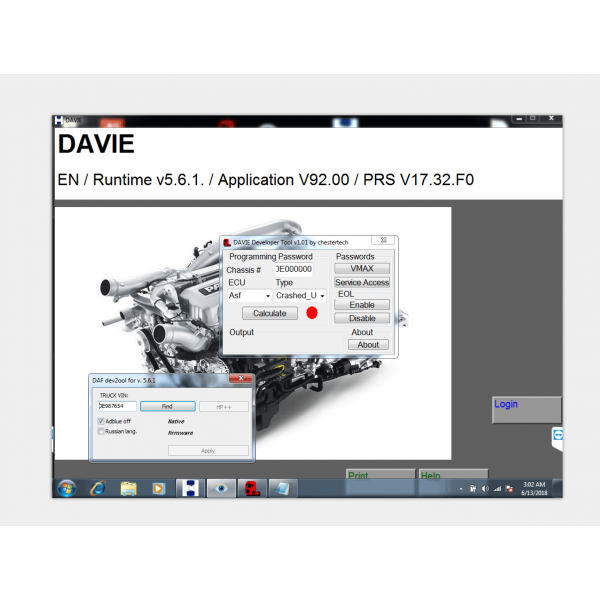Launch Windows Media Player from taskbar
The width and height of the screenshot is (600, 600).
point(158,489)
